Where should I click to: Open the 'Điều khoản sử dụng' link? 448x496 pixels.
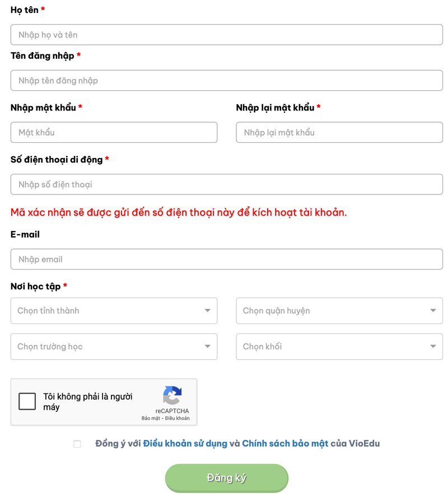click(185, 443)
